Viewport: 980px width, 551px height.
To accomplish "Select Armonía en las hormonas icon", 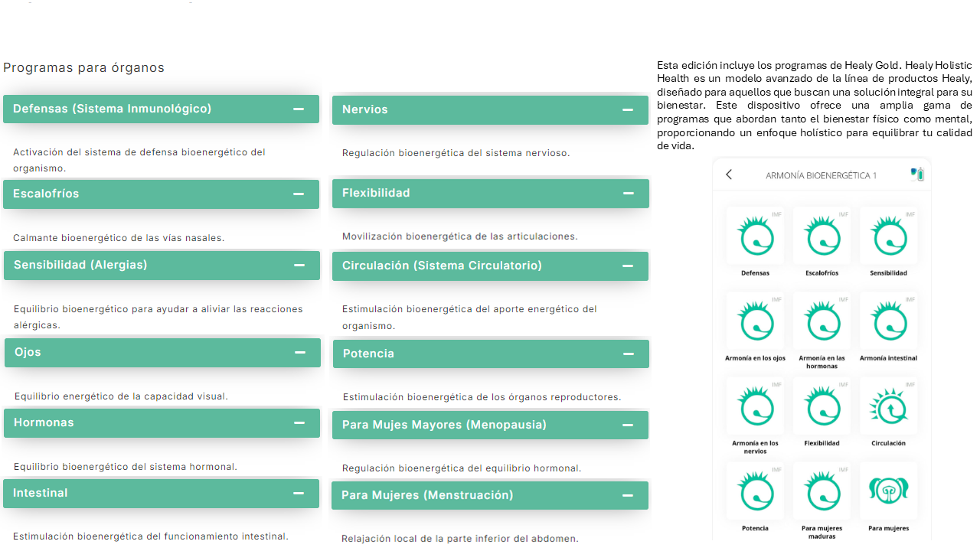I will (822, 321).
